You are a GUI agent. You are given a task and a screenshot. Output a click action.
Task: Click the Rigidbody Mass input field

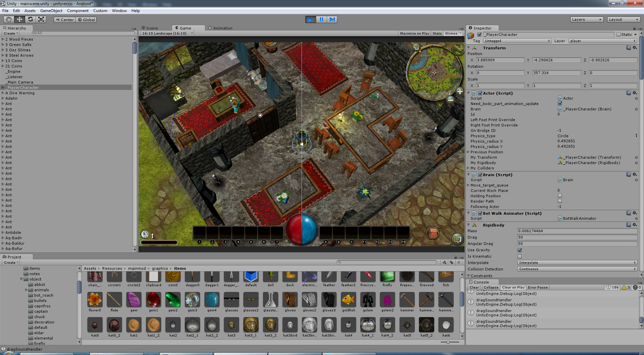tap(577, 231)
